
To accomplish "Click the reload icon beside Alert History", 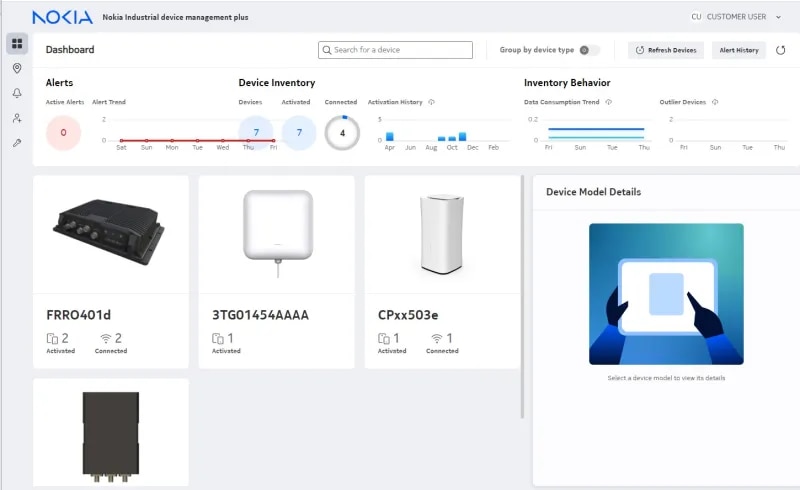I will coord(780,50).
